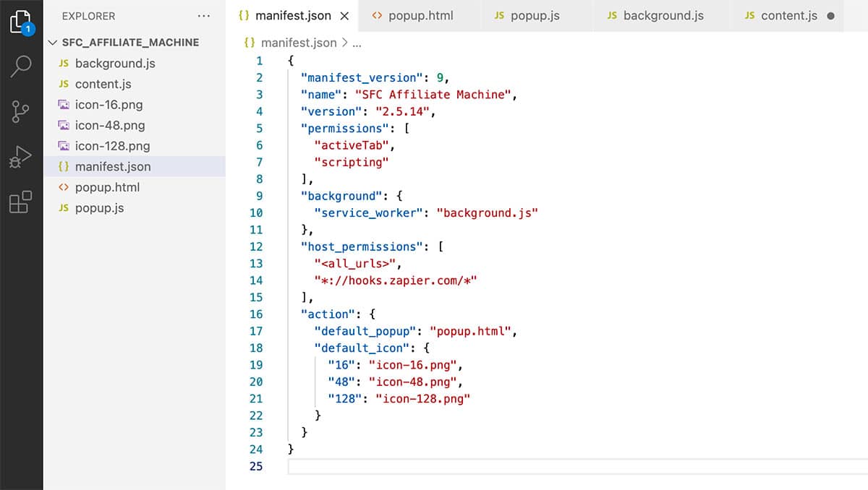868x490 pixels.
Task: Click the "icon-16.png" string value
Action: coord(413,365)
